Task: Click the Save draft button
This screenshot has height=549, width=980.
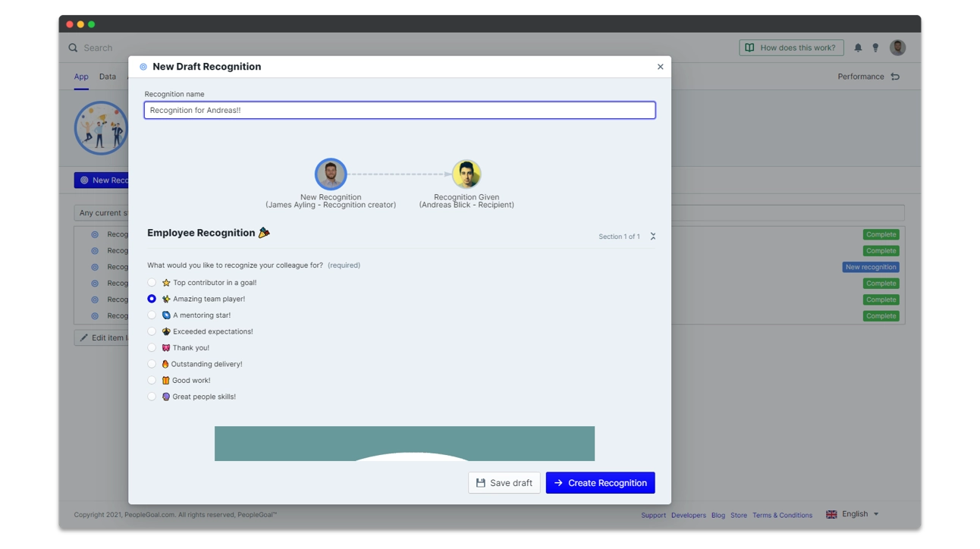Action: pyautogui.click(x=504, y=483)
